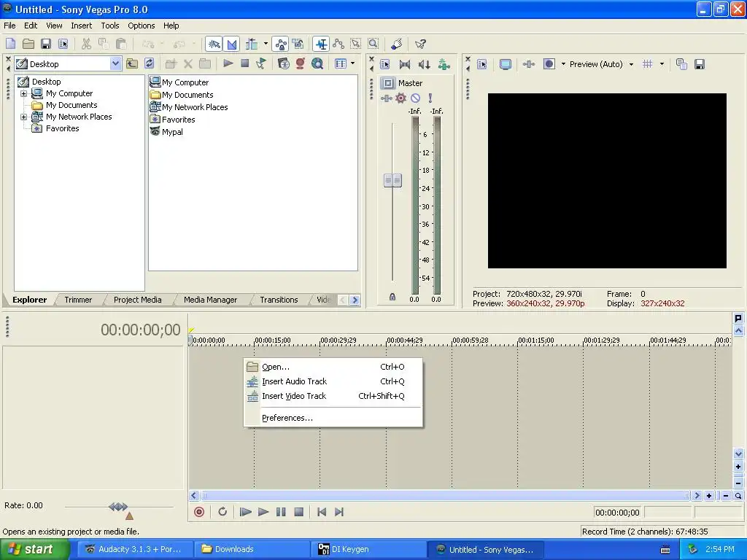The height and width of the screenshot is (560, 747).
Task: Open the Downloads taskbar button
Action: coord(252,549)
